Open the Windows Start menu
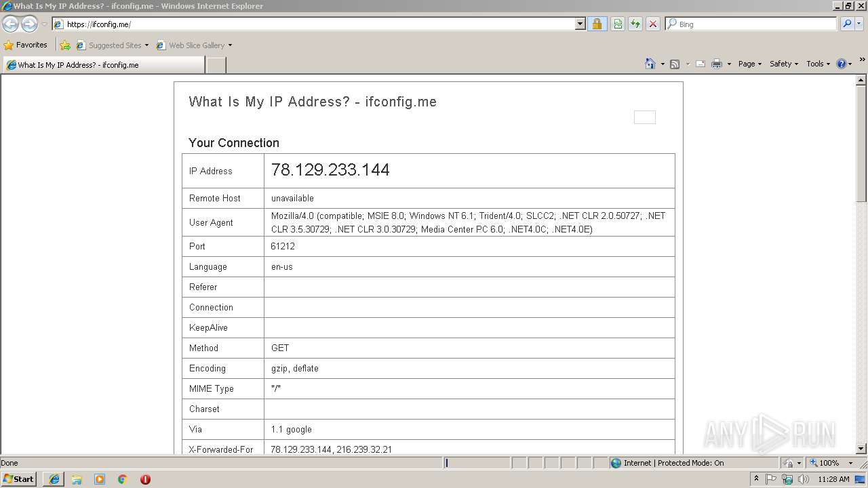 click(x=19, y=479)
